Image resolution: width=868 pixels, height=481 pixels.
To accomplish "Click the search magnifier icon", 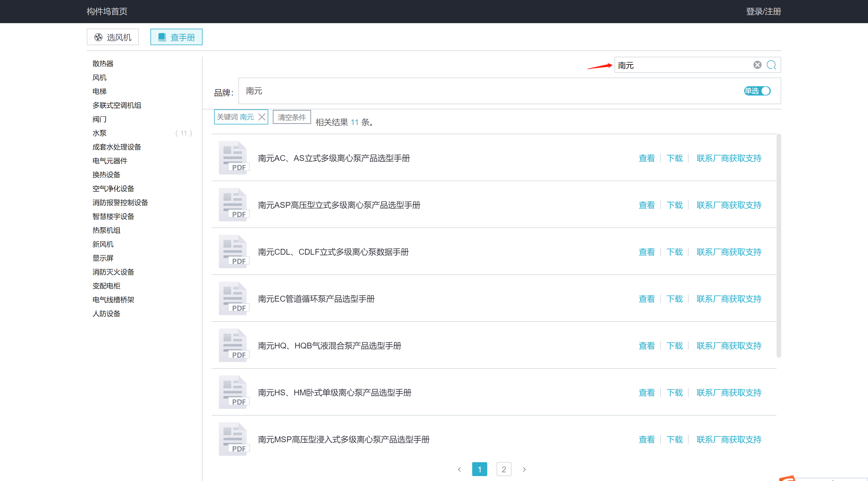I will click(x=771, y=65).
